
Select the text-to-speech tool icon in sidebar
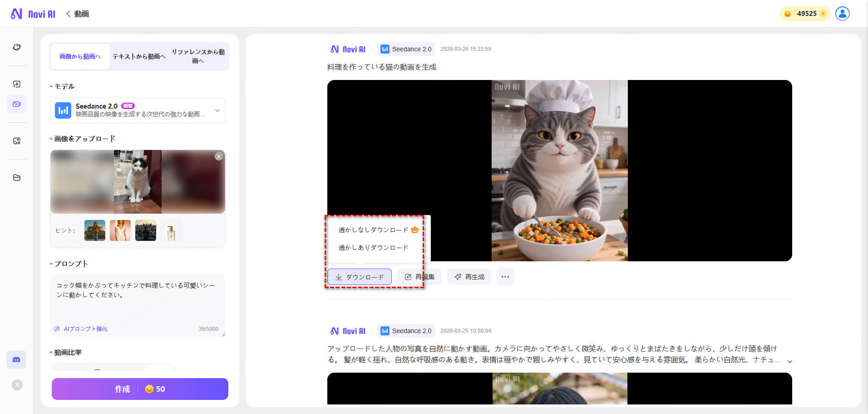pos(17,84)
